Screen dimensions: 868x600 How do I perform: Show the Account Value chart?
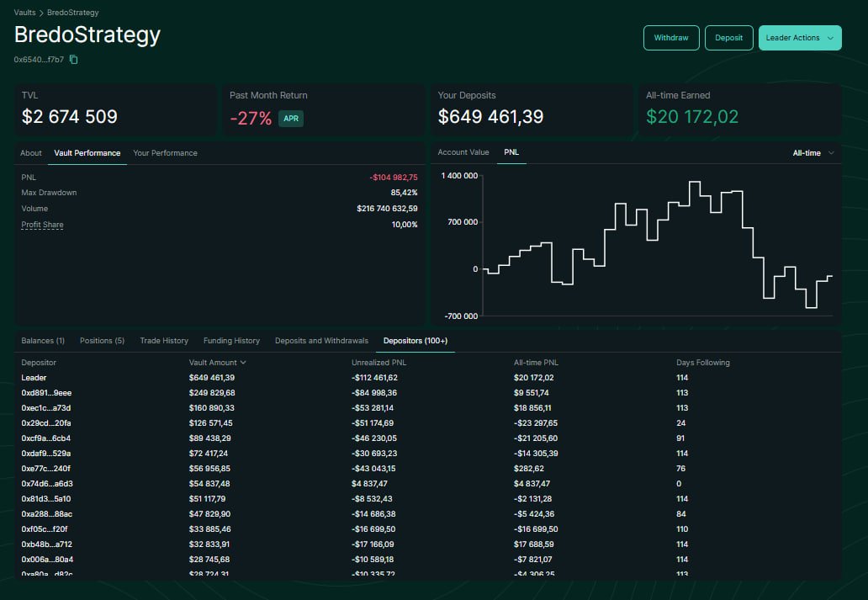(x=463, y=151)
